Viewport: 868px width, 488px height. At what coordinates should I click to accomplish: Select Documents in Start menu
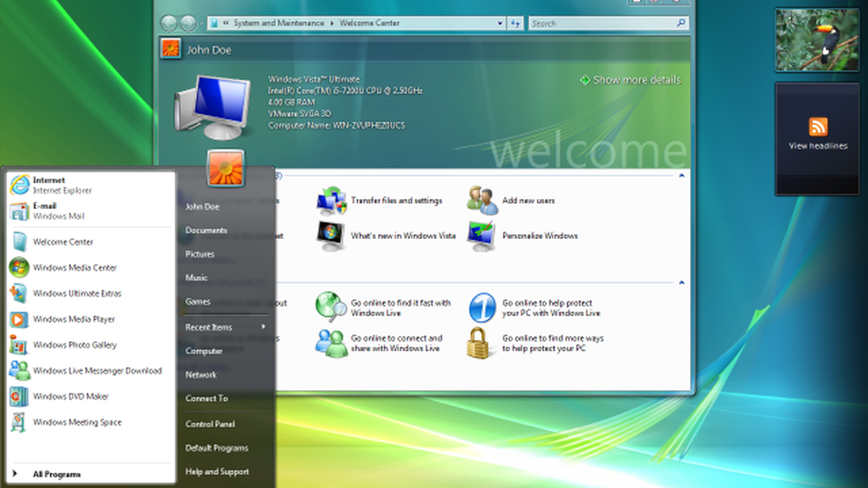[206, 230]
